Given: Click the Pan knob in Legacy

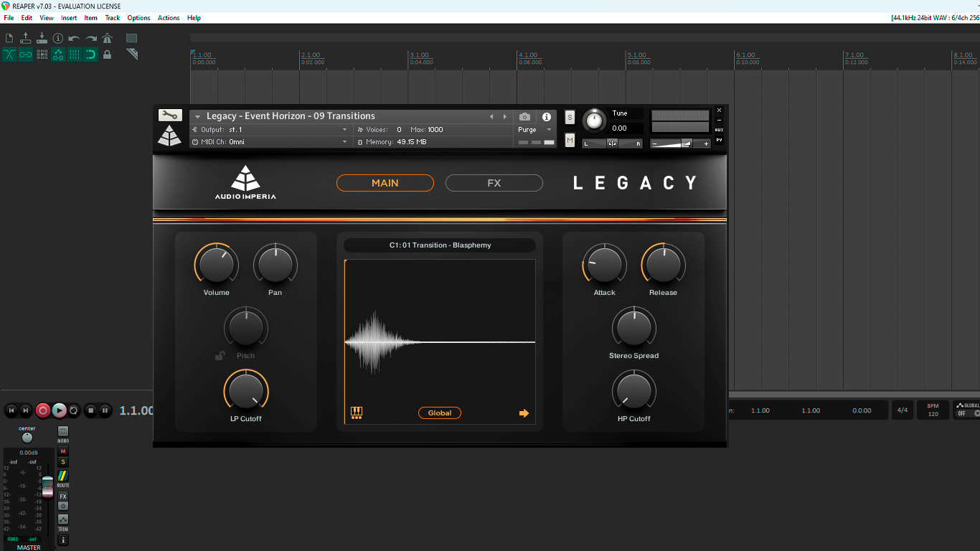Looking at the screenshot, I should click(x=275, y=265).
